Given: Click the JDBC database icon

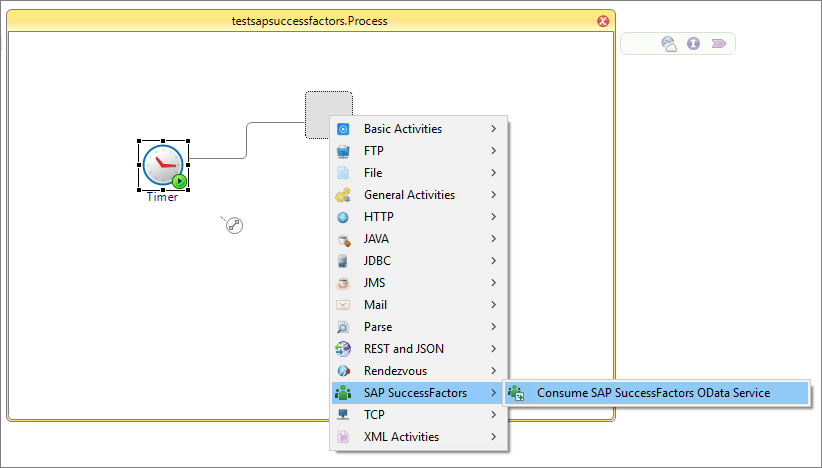Looking at the screenshot, I should point(343,261).
